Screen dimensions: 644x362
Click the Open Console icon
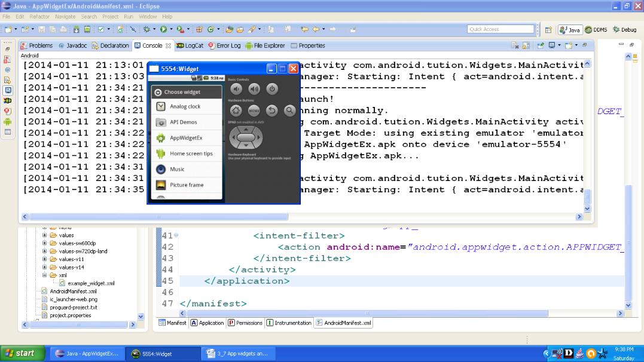(x=569, y=45)
